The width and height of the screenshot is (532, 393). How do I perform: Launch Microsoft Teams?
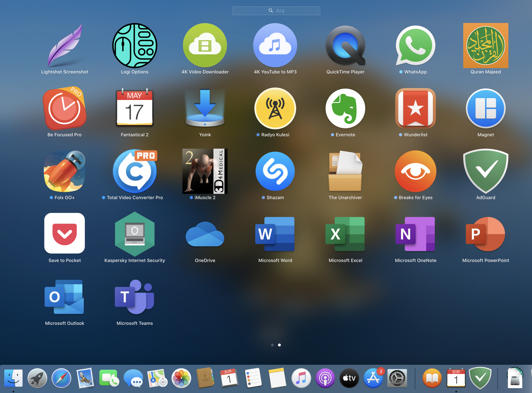click(135, 297)
